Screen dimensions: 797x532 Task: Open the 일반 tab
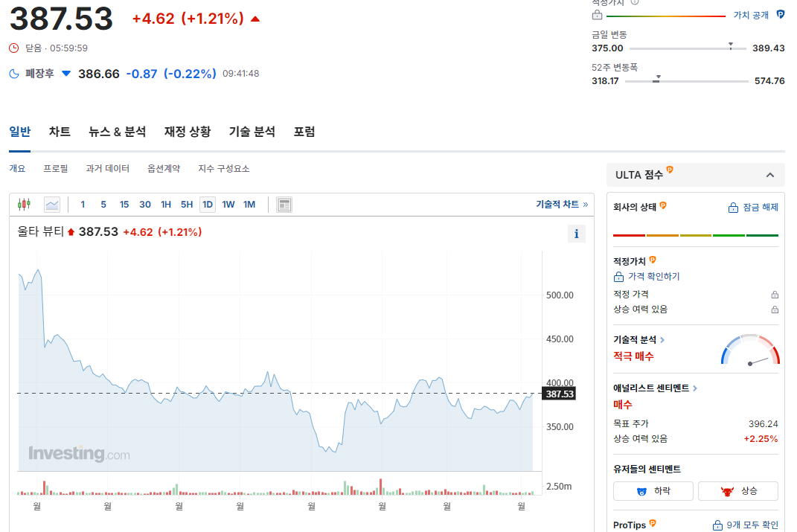point(20,132)
